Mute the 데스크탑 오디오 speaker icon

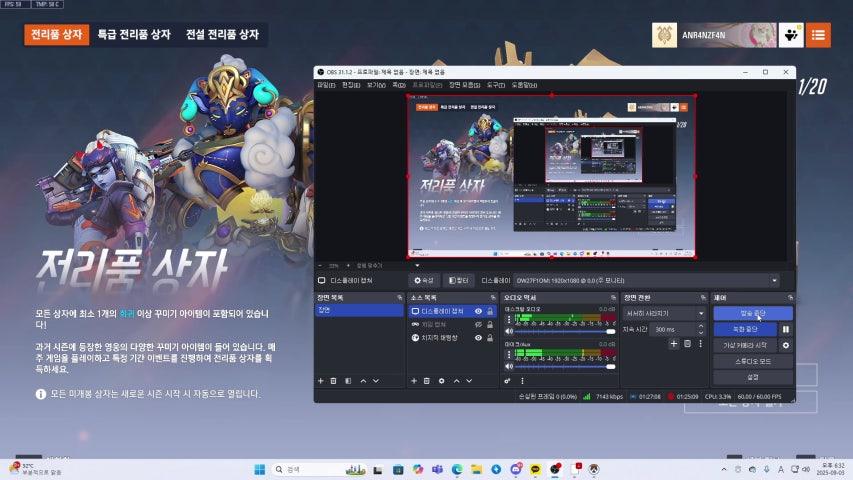pyautogui.click(x=509, y=331)
